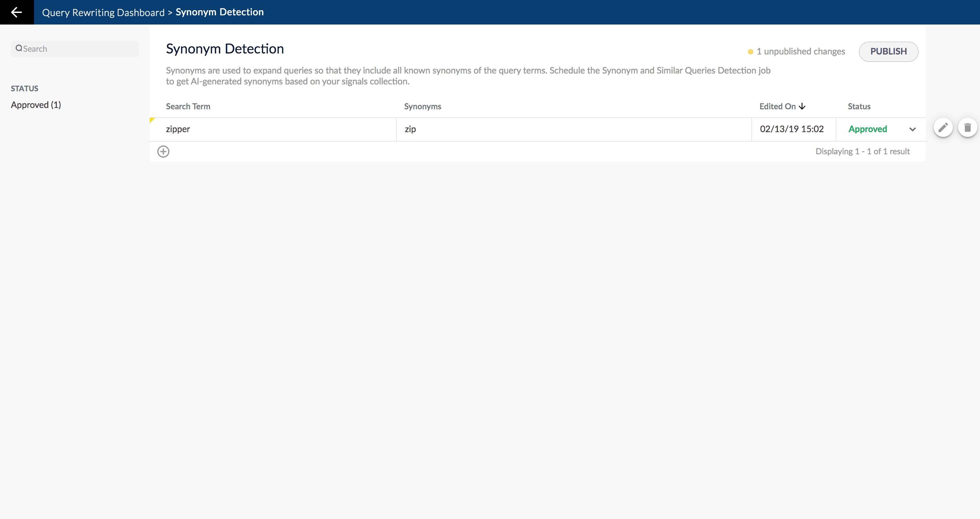Screen dimensions: 980x519
Task: Click the PUBLISH button
Action: point(888,51)
